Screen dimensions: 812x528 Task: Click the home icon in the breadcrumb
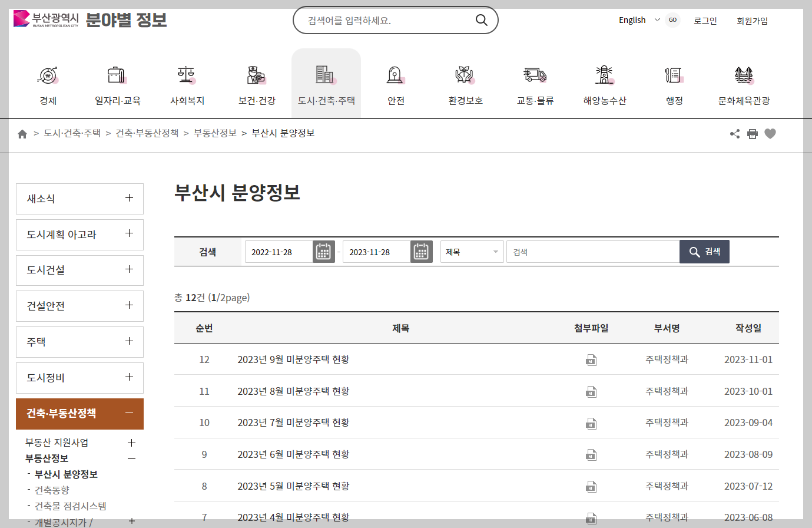(22, 133)
